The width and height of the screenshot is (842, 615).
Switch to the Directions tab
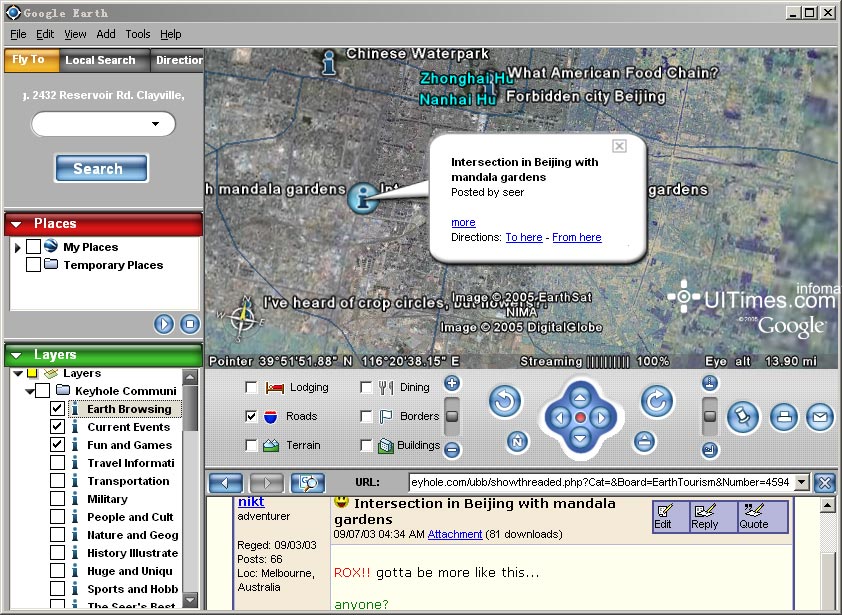pos(178,60)
